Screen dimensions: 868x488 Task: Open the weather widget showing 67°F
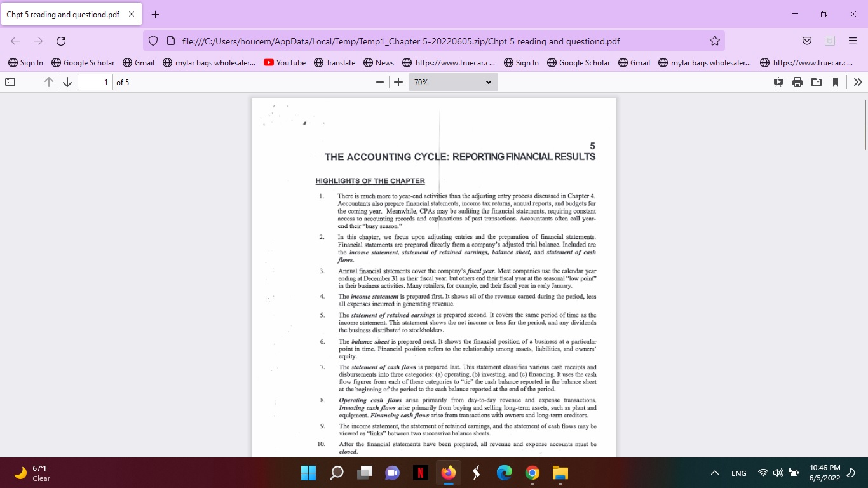click(x=32, y=473)
